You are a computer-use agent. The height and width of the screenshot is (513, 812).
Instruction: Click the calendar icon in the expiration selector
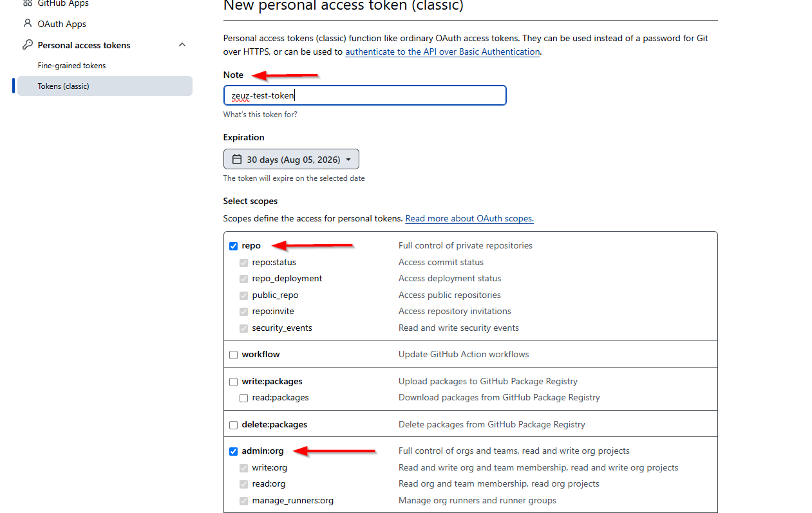coord(237,159)
